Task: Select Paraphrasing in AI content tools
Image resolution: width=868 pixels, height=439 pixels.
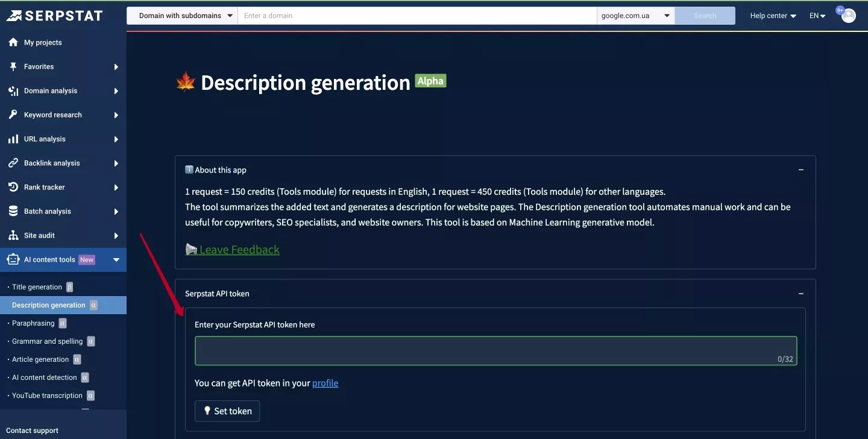Action: [33, 323]
